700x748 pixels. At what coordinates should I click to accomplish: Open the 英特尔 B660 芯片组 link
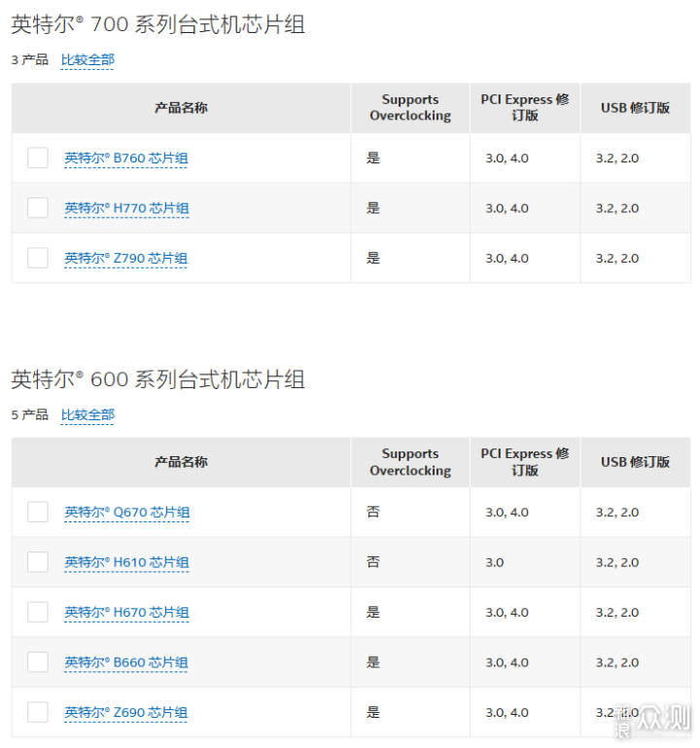pyautogui.click(x=125, y=662)
